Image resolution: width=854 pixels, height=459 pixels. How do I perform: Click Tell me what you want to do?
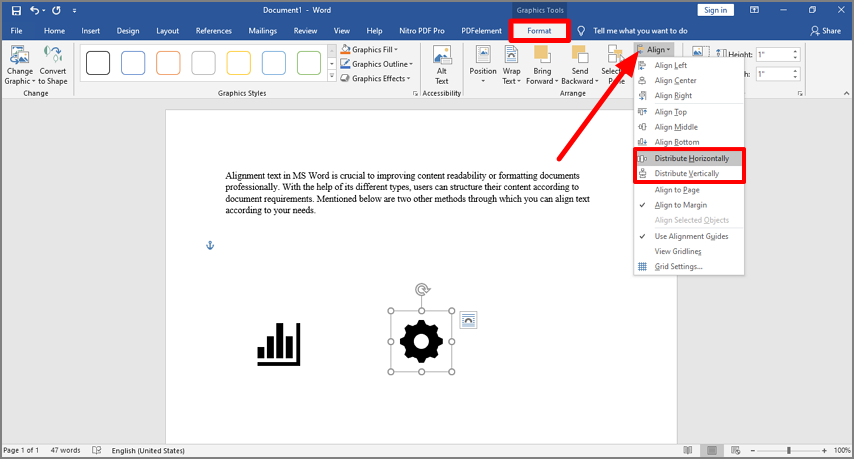(640, 31)
